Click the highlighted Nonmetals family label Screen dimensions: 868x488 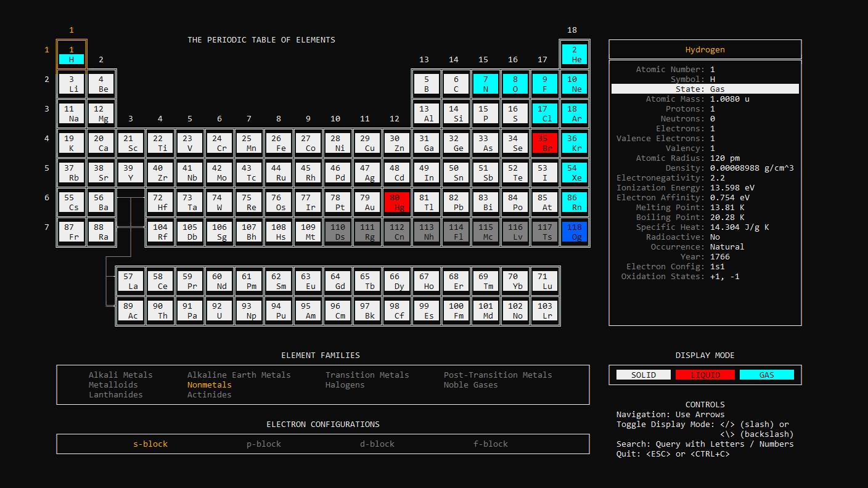(208, 384)
